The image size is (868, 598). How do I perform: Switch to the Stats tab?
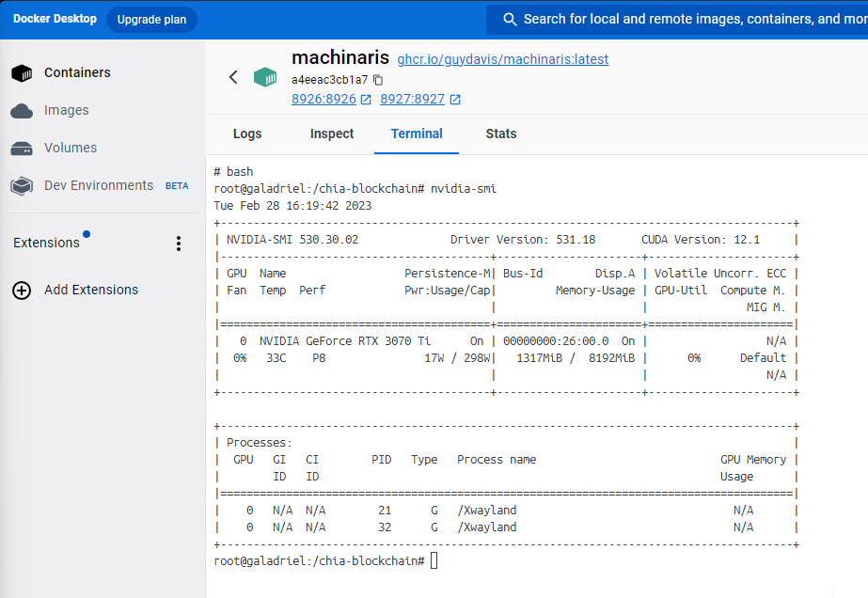point(501,134)
